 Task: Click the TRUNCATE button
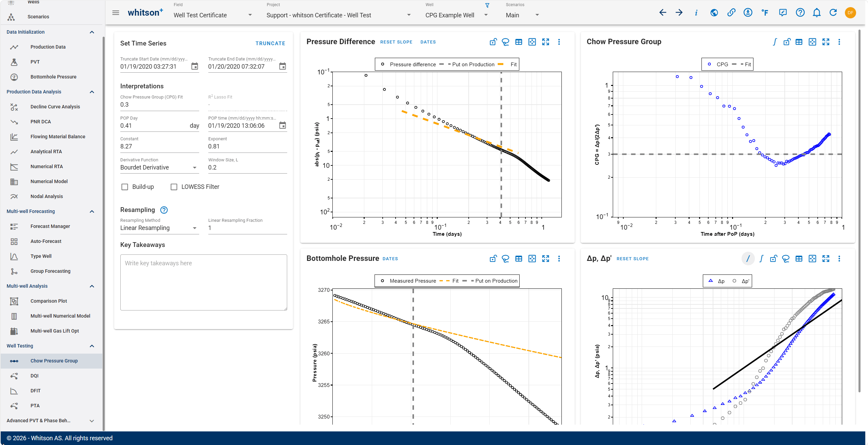tap(270, 43)
